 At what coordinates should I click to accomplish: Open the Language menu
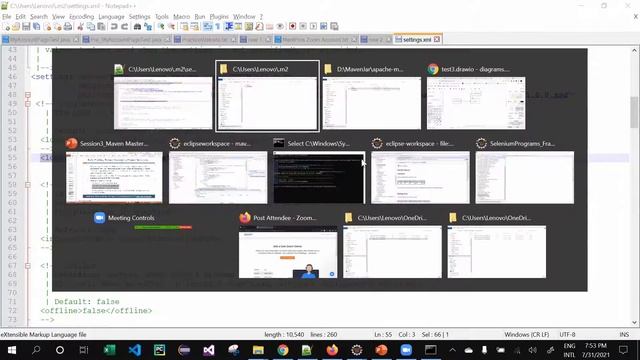[x=111, y=17]
